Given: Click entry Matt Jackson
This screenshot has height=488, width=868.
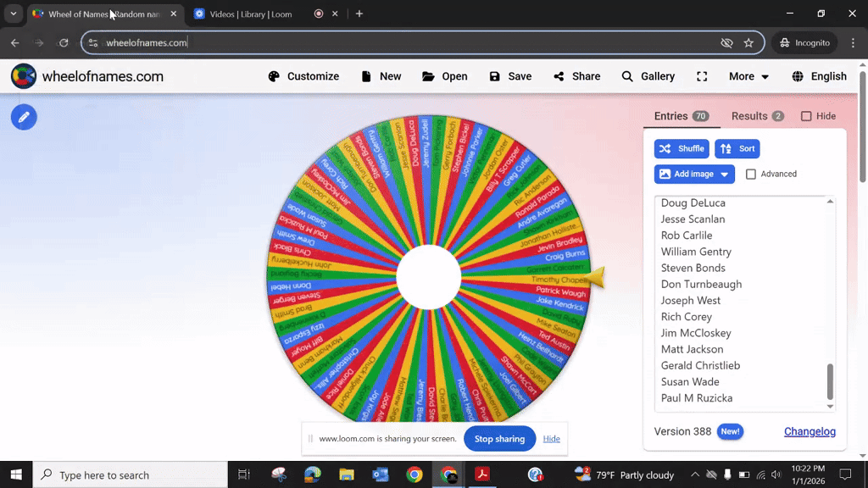Looking at the screenshot, I should tap(692, 349).
